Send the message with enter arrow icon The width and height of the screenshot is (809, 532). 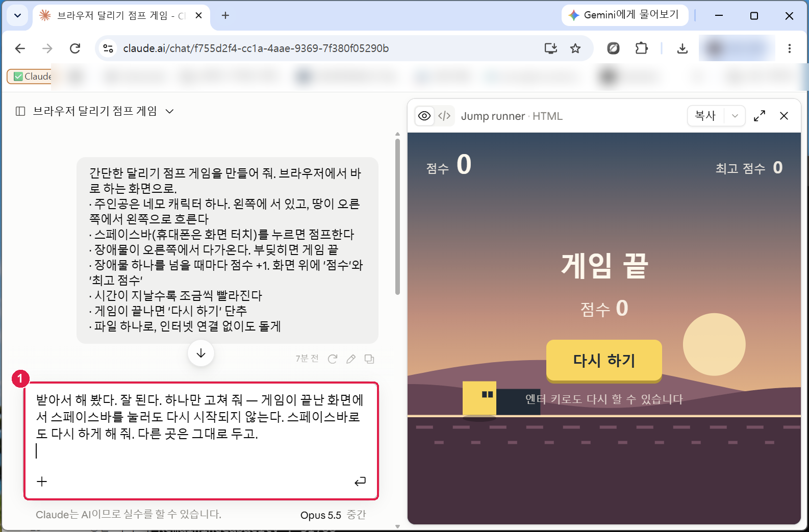coord(360,481)
